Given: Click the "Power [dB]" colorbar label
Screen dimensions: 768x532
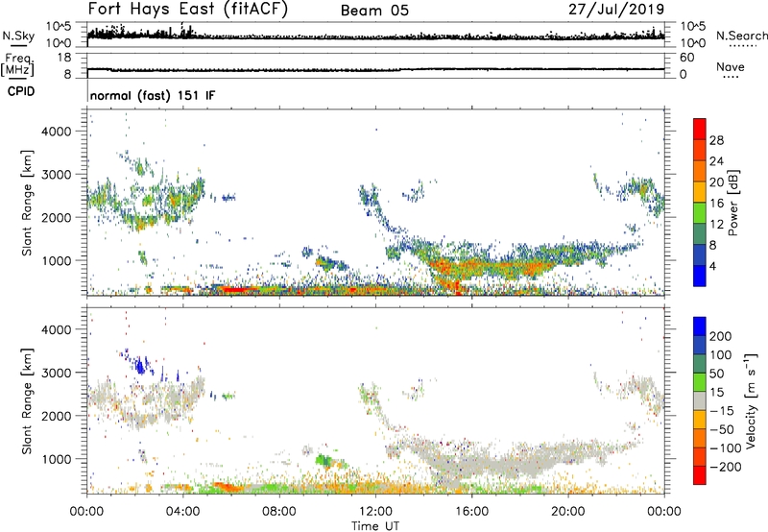Looking at the screenshot, I should (733, 203).
